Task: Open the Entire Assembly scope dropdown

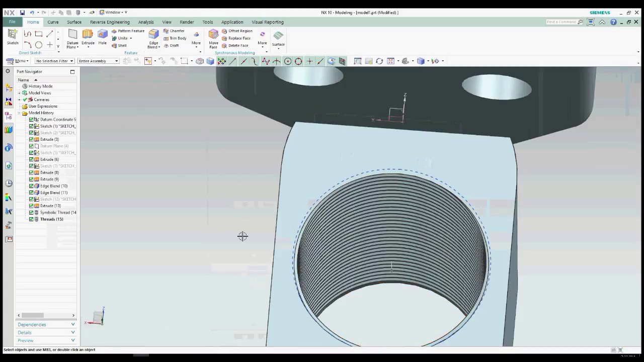Action: click(x=98, y=61)
